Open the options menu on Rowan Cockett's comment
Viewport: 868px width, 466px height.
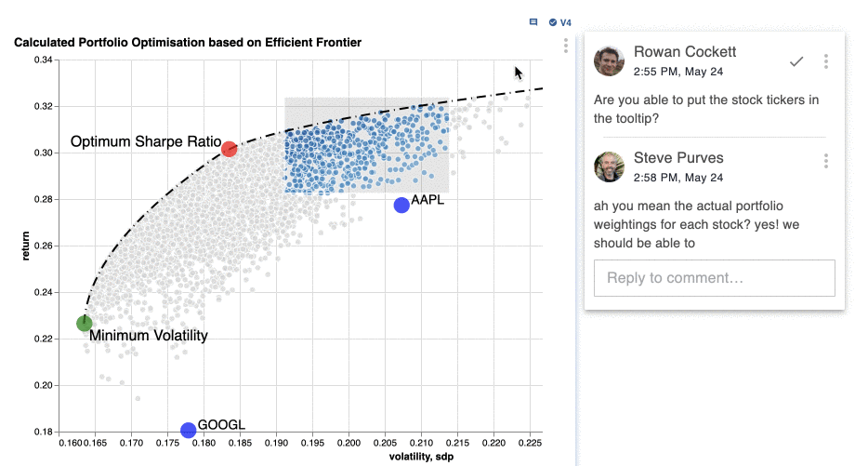pos(826,61)
